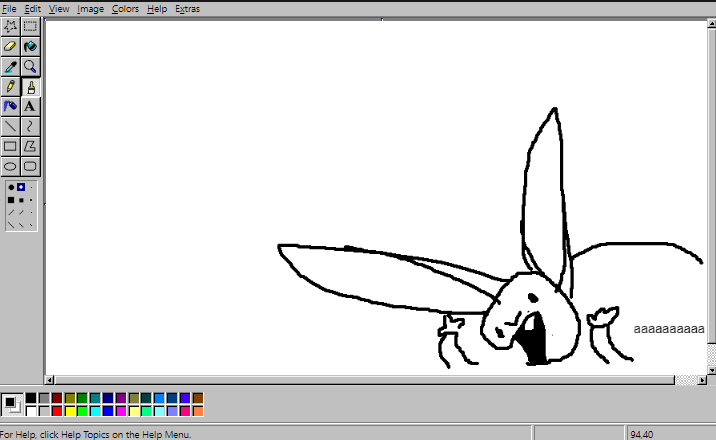Image resolution: width=716 pixels, height=440 pixels.
Task: Select the navy blue swatch
Action: 108,398
